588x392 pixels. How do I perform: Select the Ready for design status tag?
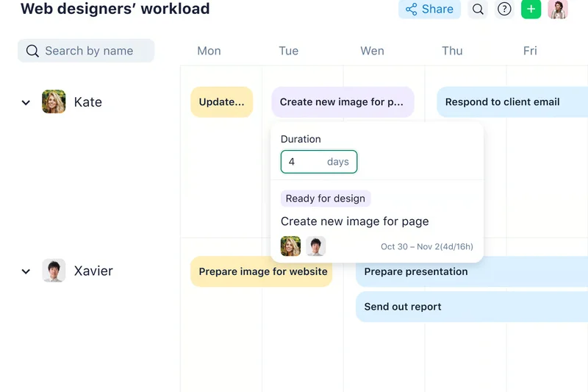[325, 199]
